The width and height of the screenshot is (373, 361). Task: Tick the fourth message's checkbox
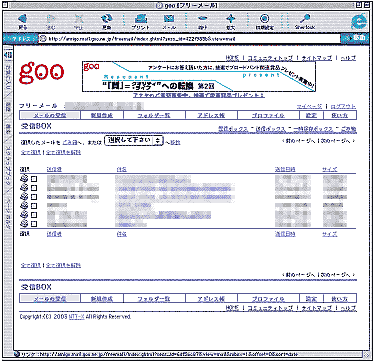tap(34, 206)
